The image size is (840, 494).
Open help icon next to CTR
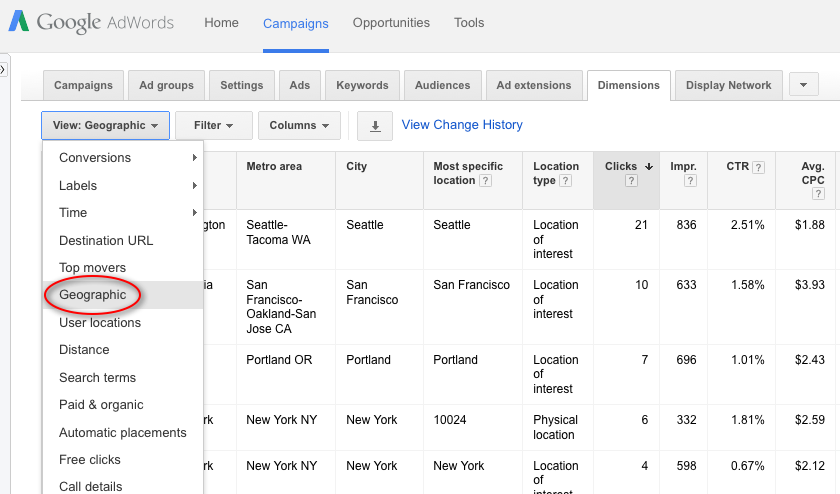pyautogui.click(x=758, y=167)
